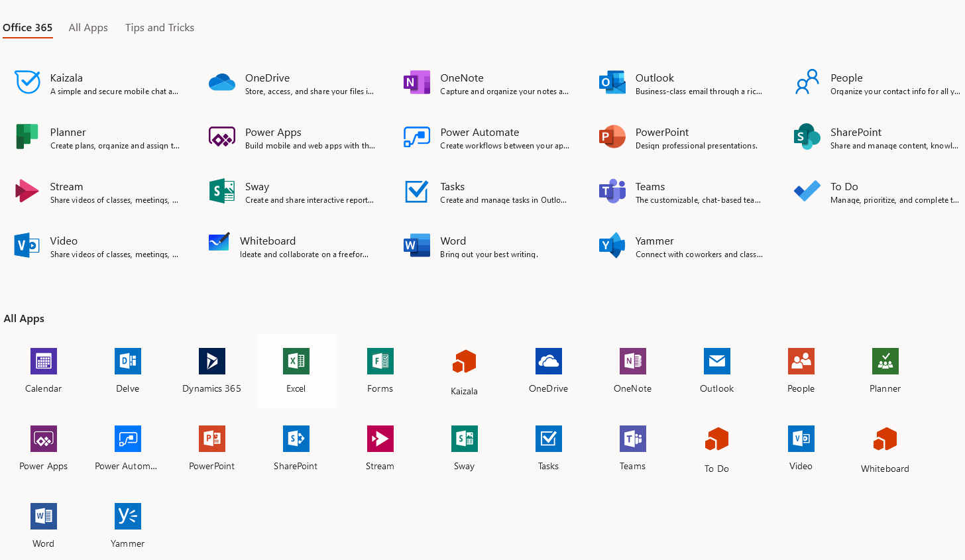The width and height of the screenshot is (965, 560).
Task: Click the People icon in Office 365 list
Action: click(x=807, y=82)
